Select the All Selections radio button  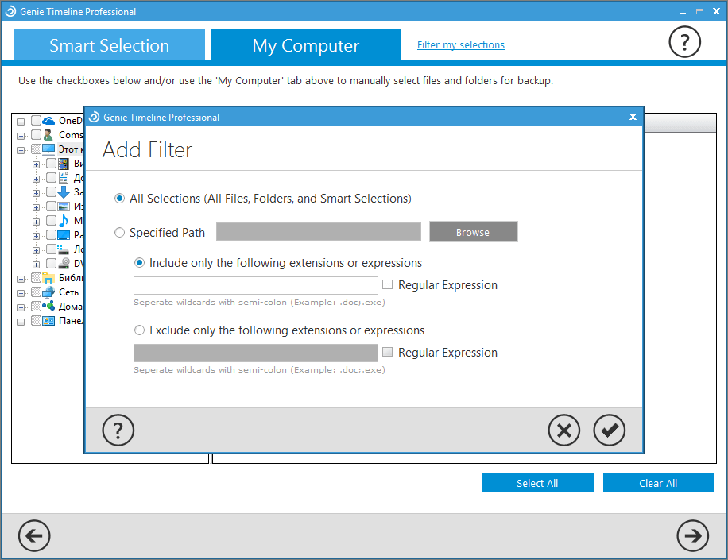[x=120, y=199]
